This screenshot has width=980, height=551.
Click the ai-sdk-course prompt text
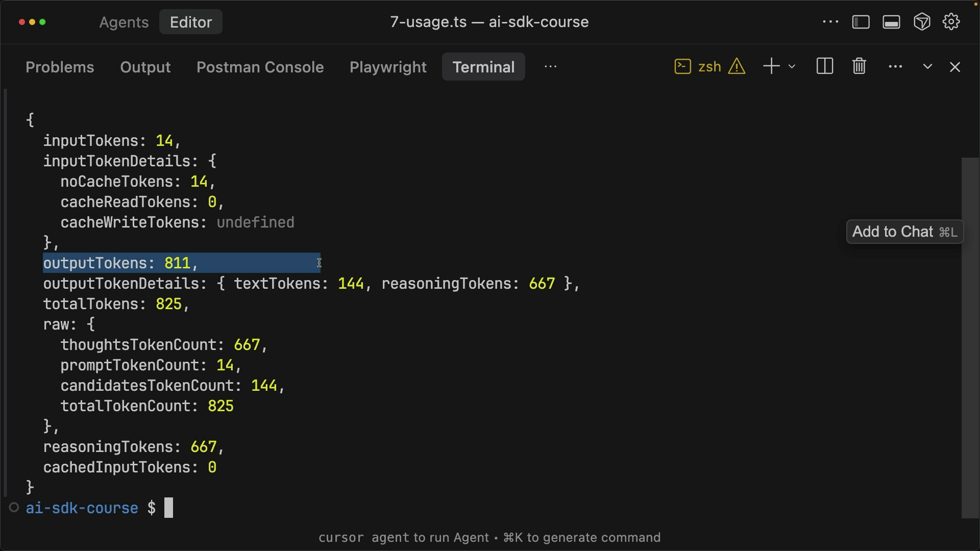(x=82, y=508)
